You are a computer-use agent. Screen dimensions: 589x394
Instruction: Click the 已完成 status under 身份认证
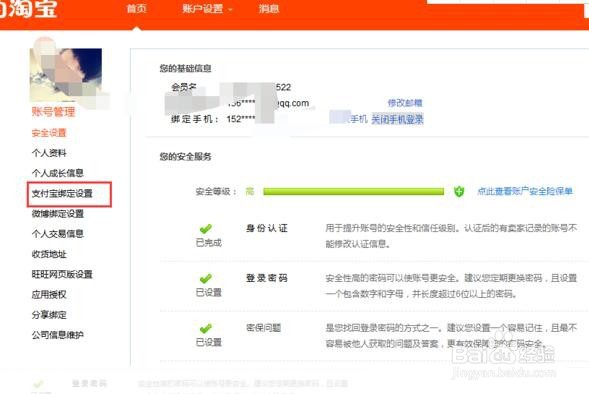[209, 243]
